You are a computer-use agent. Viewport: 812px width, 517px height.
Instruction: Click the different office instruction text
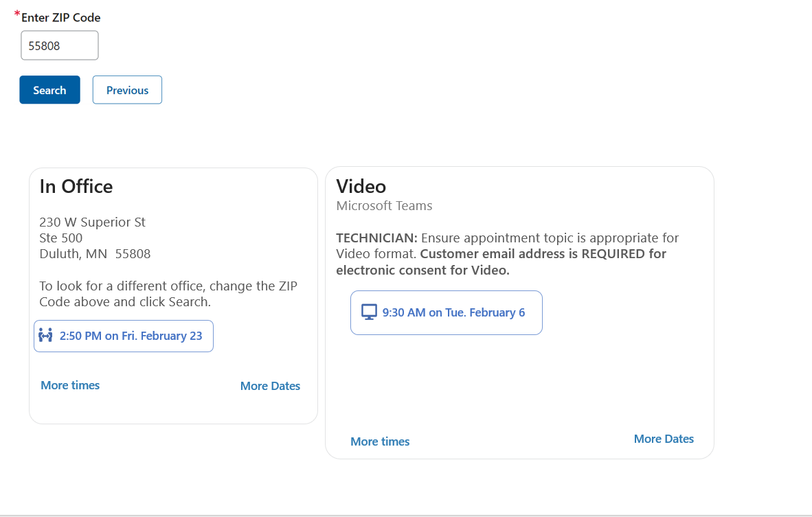[x=168, y=294]
